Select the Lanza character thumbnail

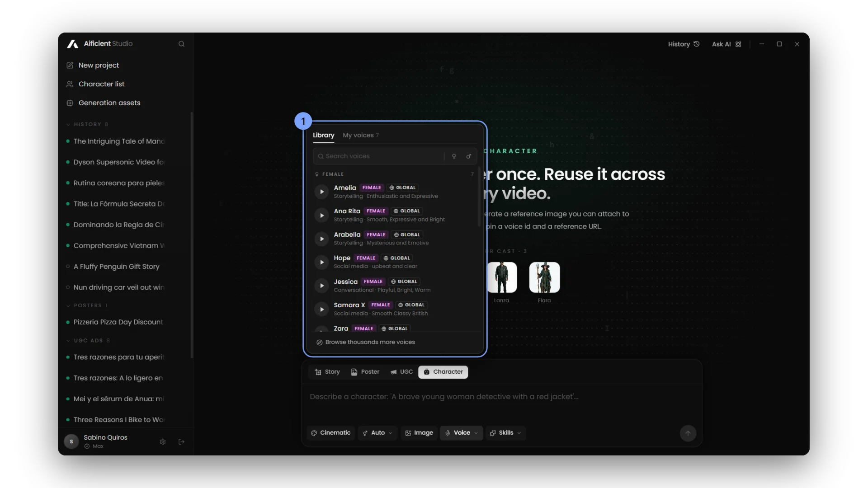point(501,277)
